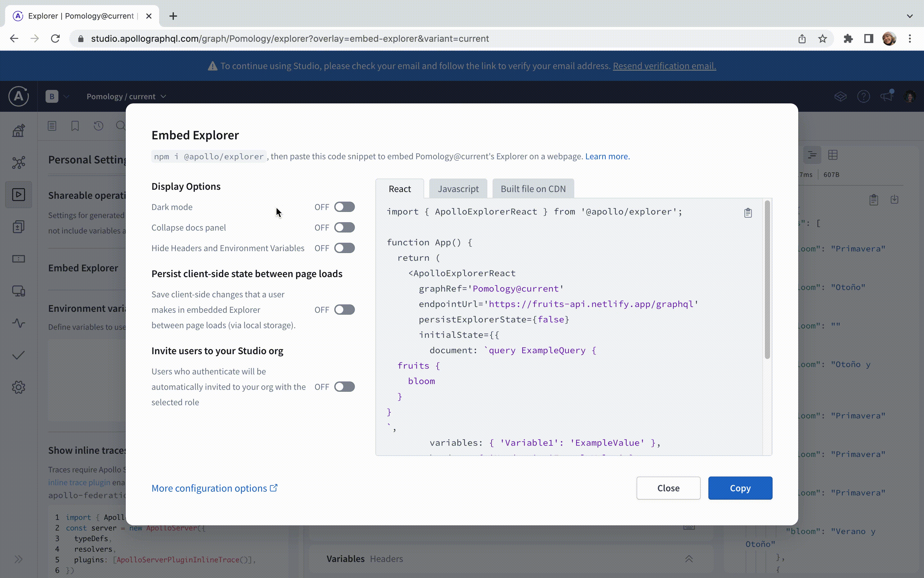Expand the Variables panel double chevron
The height and width of the screenshot is (578, 924).
689,558
